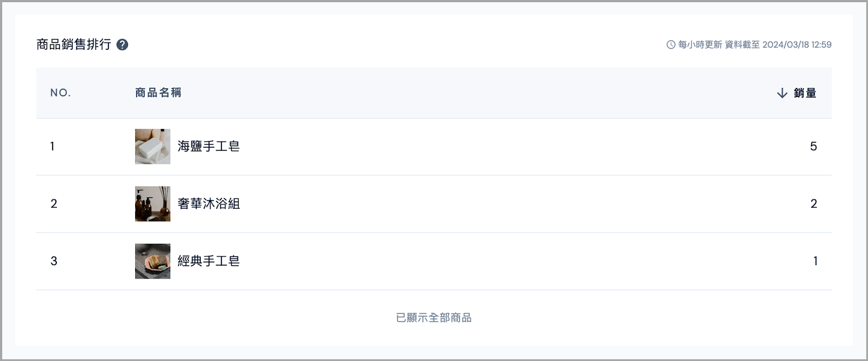
Task: Click the clock icon beside 每小時更新
Action: point(671,44)
